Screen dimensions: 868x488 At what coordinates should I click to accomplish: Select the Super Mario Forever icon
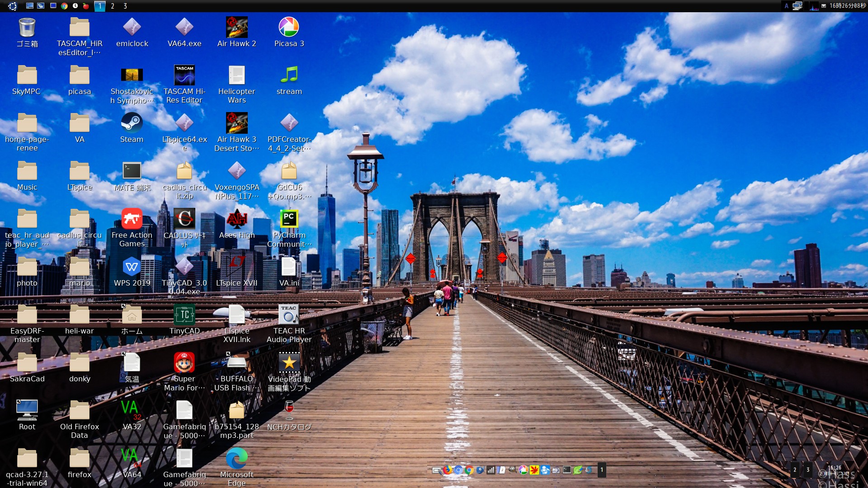tap(184, 363)
